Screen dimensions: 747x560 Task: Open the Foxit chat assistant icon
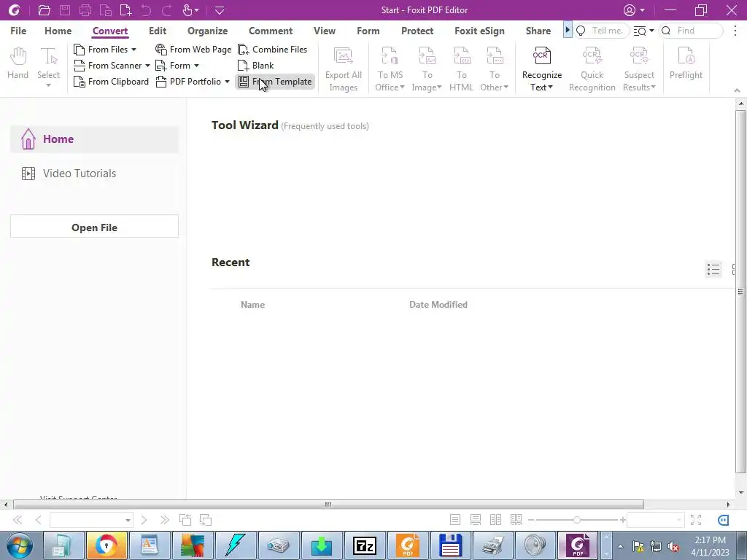(723, 520)
